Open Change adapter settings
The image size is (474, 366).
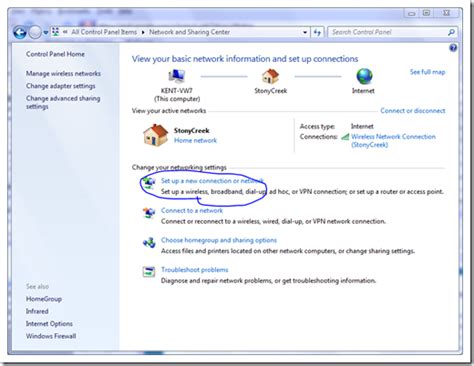coord(61,86)
